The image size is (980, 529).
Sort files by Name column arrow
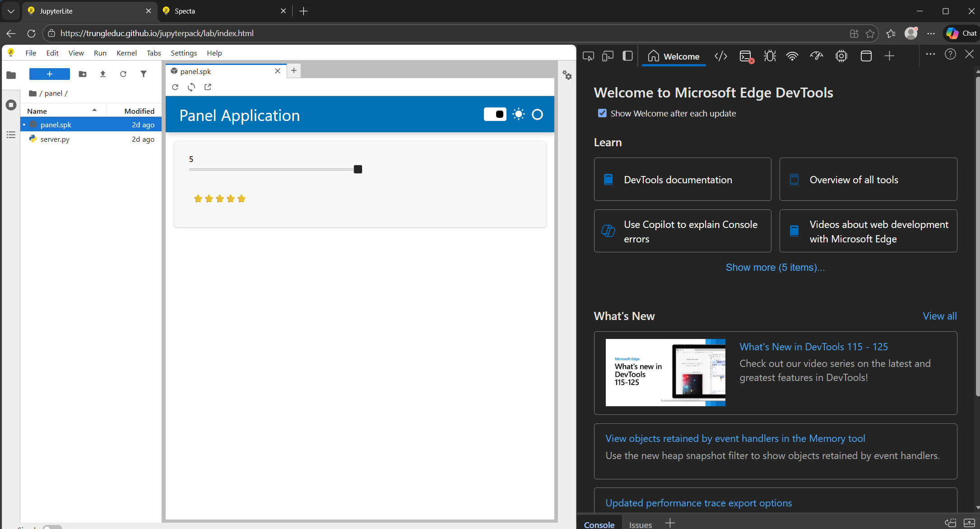94,111
